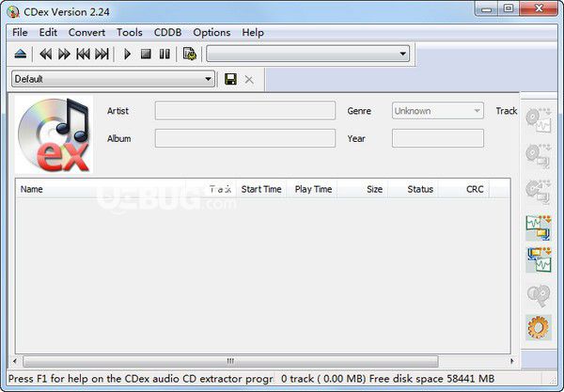Click the compressed audio to WAV icon
The height and width of the screenshot is (392, 564).
pos(540,259)
